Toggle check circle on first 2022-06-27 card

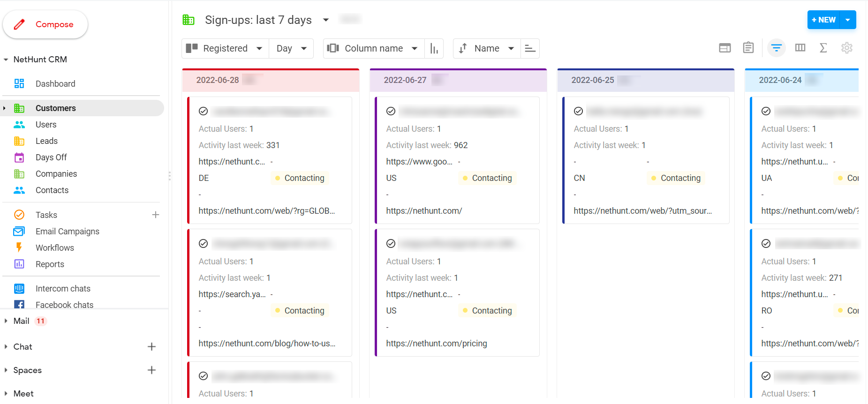tap(391, 111)
